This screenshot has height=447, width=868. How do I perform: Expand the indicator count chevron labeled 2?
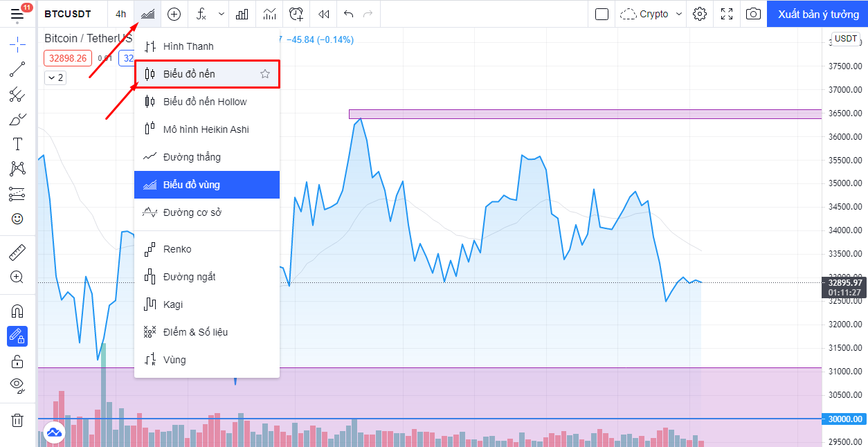click(55, 77)
